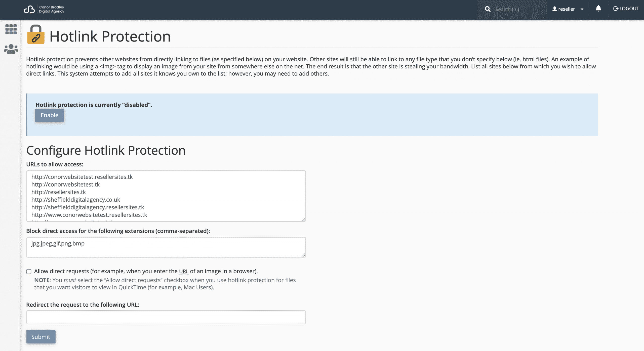This screenshot has width=644, height=351.
Task: Click the Hotlink Protection padlock icon
Action: pos(36,34)
